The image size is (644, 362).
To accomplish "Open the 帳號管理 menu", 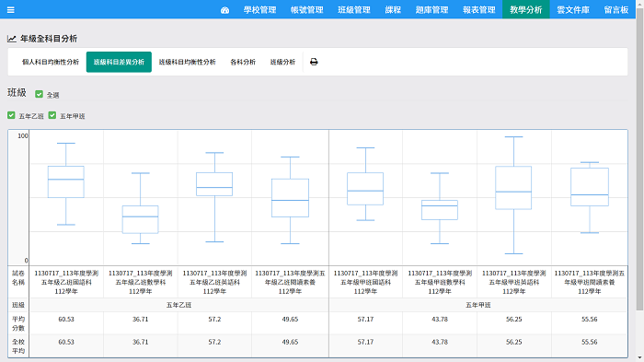I will tap(306, 10).
